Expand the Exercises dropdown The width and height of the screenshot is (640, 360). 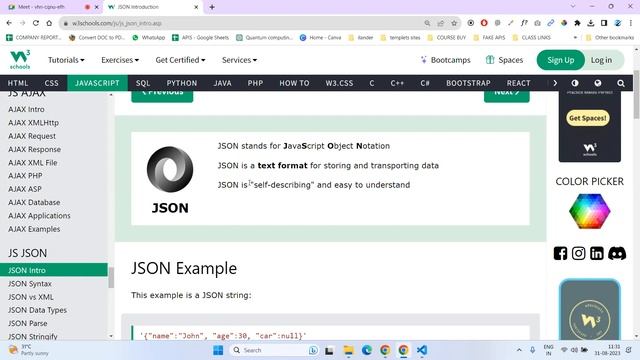coord(120,60)
